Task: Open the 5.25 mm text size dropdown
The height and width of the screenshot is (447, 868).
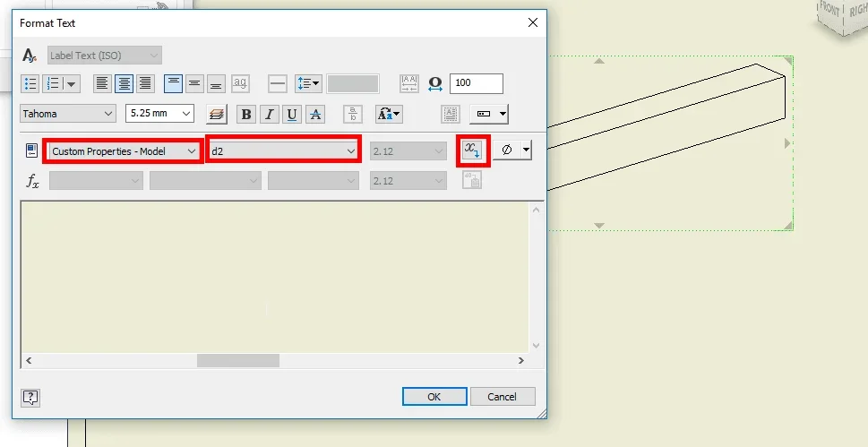Action: pyautogui.click(x=159, y=114)
